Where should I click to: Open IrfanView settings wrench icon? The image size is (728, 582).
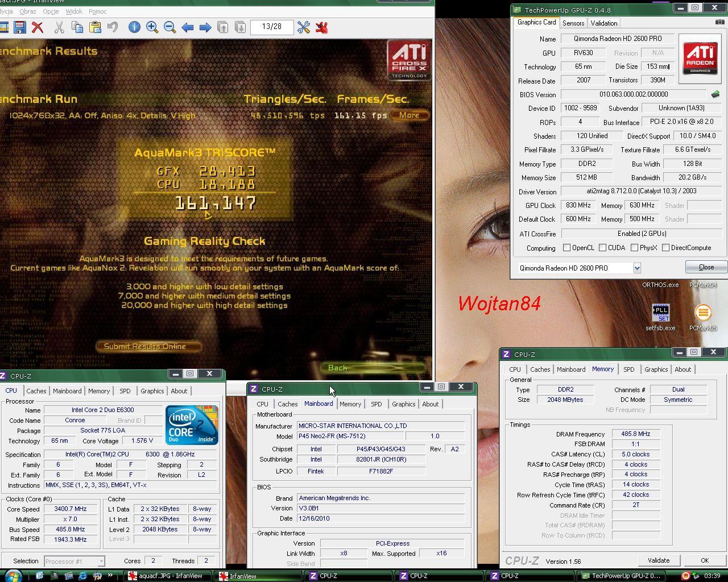coord(304,27)
